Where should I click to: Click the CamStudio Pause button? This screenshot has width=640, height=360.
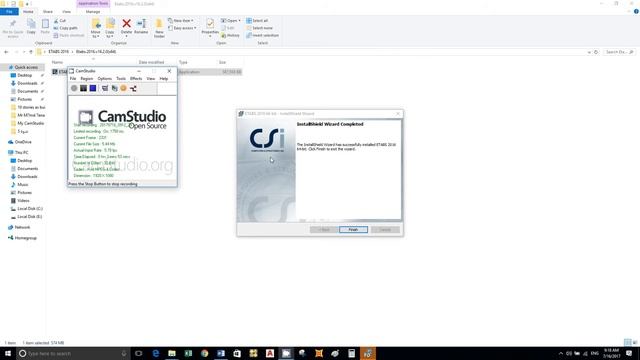coord(83,88)
